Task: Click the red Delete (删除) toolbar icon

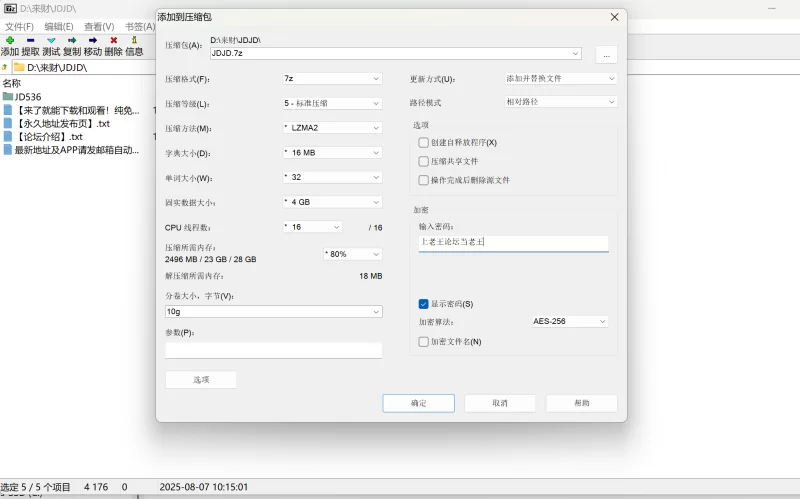Action: tap(114, 40)
